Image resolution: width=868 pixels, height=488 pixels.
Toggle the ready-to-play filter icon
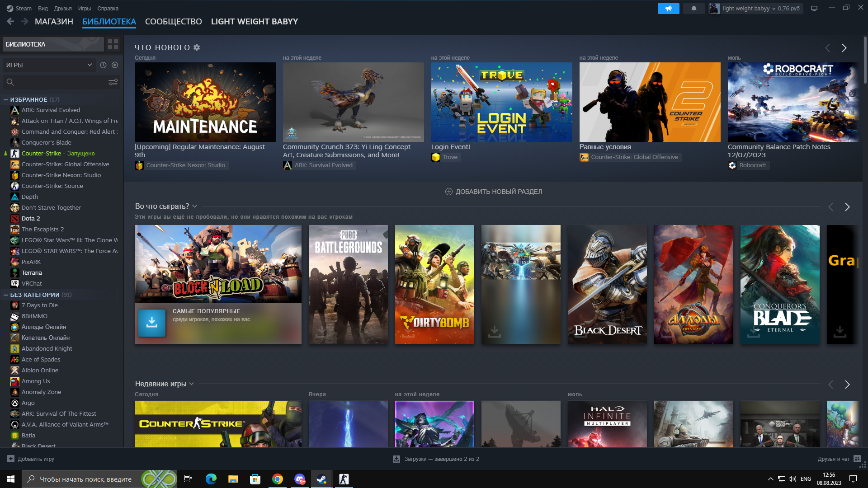click(x=115, y=65)
